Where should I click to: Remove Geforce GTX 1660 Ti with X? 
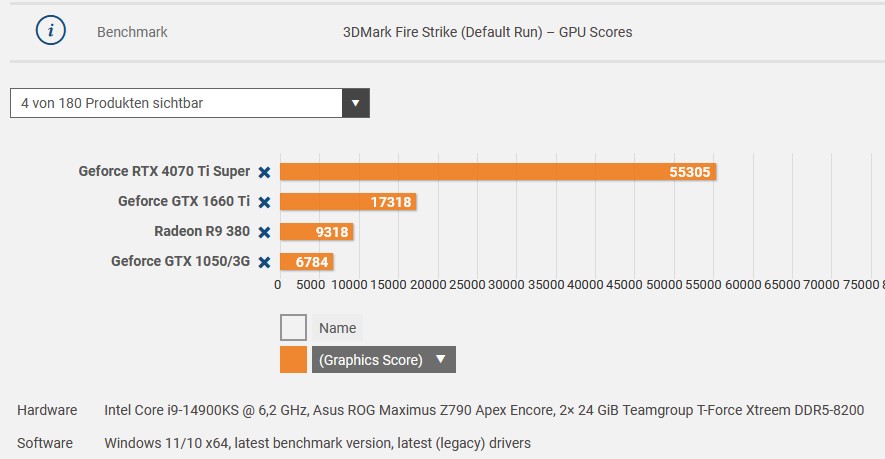pyautogui.click(x=264, y=202)
